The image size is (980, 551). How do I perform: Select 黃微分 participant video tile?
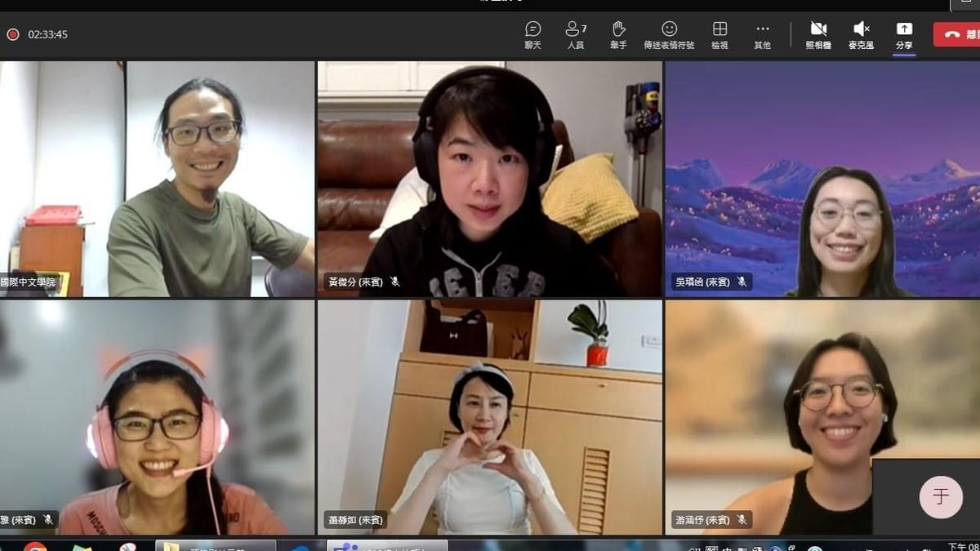click(x=490, y=179)
